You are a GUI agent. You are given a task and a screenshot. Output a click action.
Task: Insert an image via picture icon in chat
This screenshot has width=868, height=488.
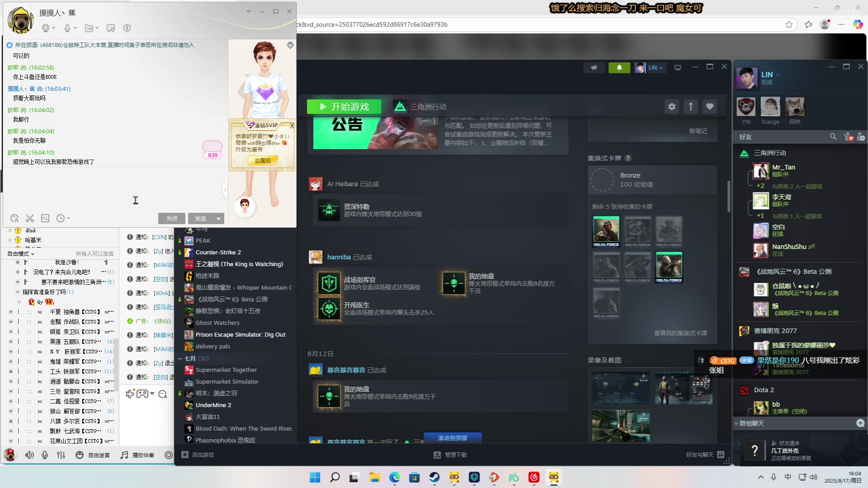pos(45,219)
